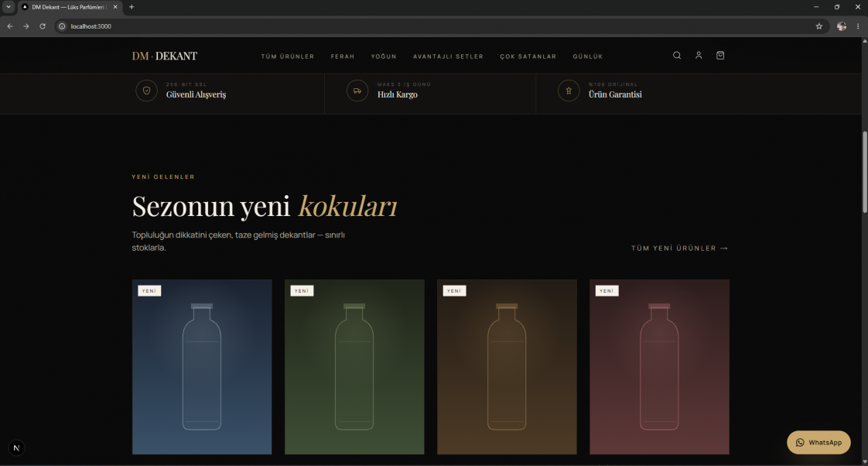Open the ÇOK SATANLAR menu item

click(528, 57)
